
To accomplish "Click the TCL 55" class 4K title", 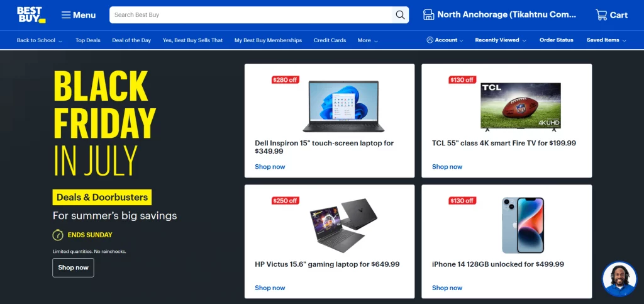I will 504,144.
